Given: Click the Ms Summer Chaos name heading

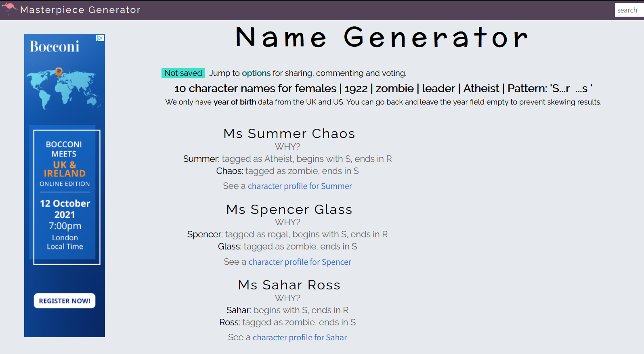Looking at the screenshot, I should click(289, 134).
